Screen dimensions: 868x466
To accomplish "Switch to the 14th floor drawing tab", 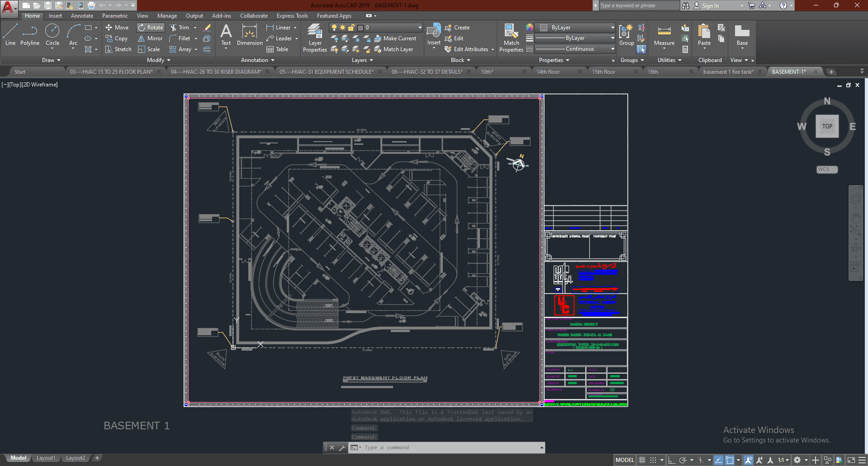I will click(548, 72).
